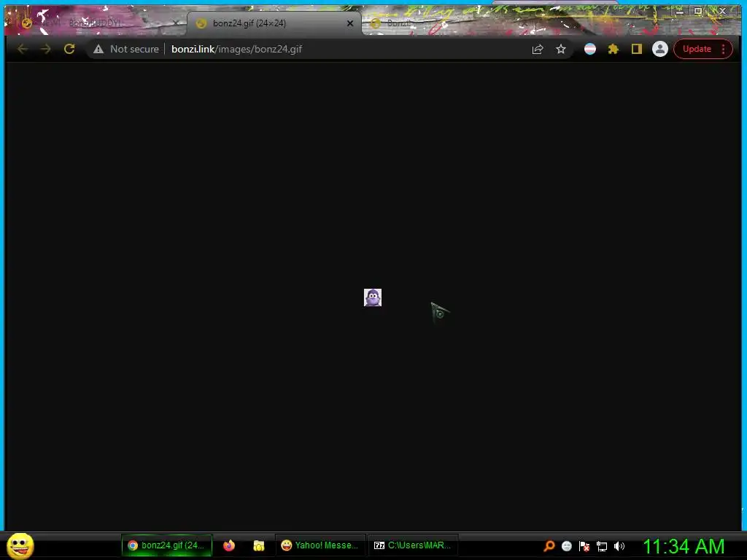Click the purple Bonzi gorilla image
Screen dimensions: 747x560
373,297
